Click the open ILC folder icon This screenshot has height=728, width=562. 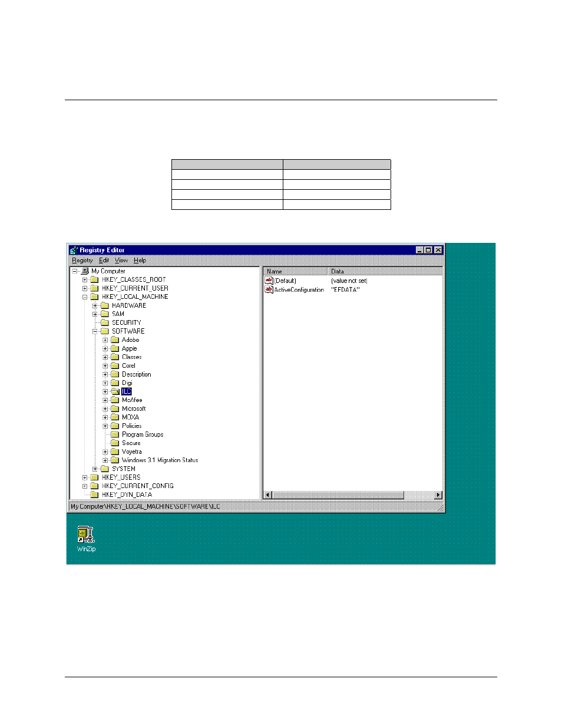115,391
